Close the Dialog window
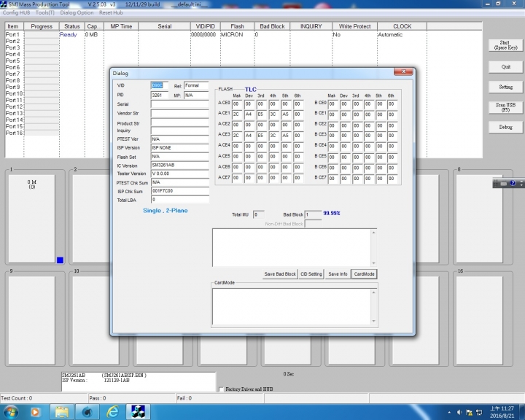Viewport: 525px width, 420px height. pyautogui.click(x=403, y=71)
